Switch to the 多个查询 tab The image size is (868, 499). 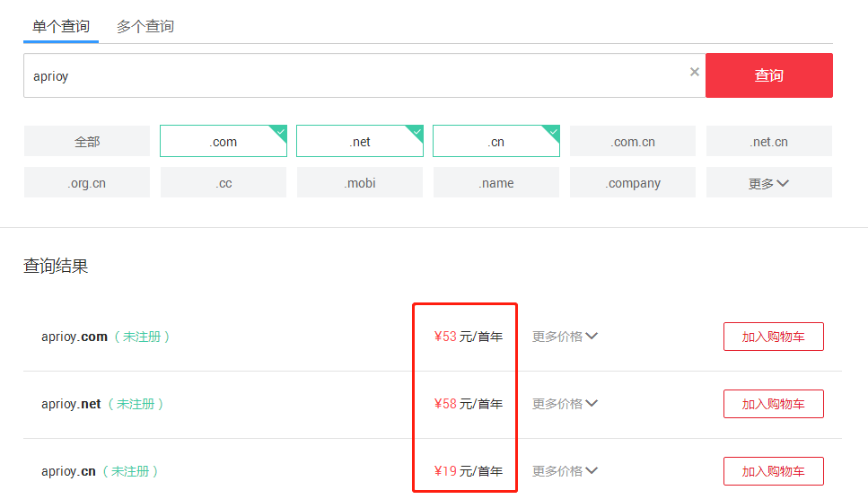click(145, 27)
